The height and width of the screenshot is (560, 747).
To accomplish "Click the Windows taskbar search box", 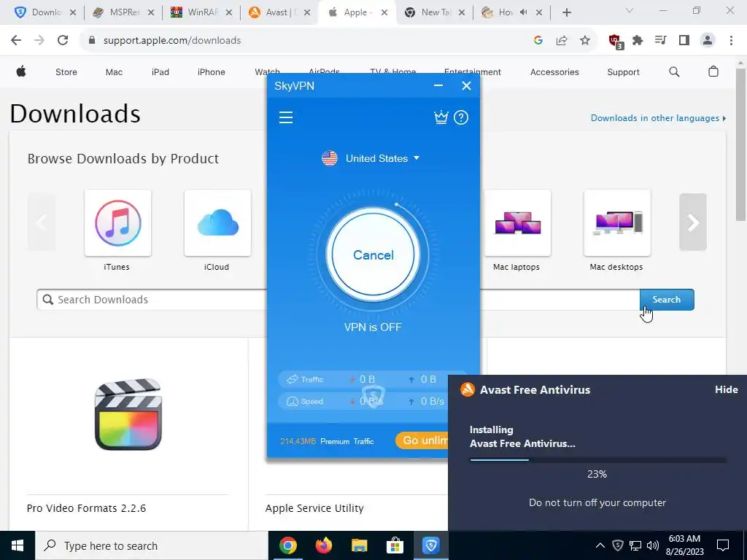I will coord(152,545).
